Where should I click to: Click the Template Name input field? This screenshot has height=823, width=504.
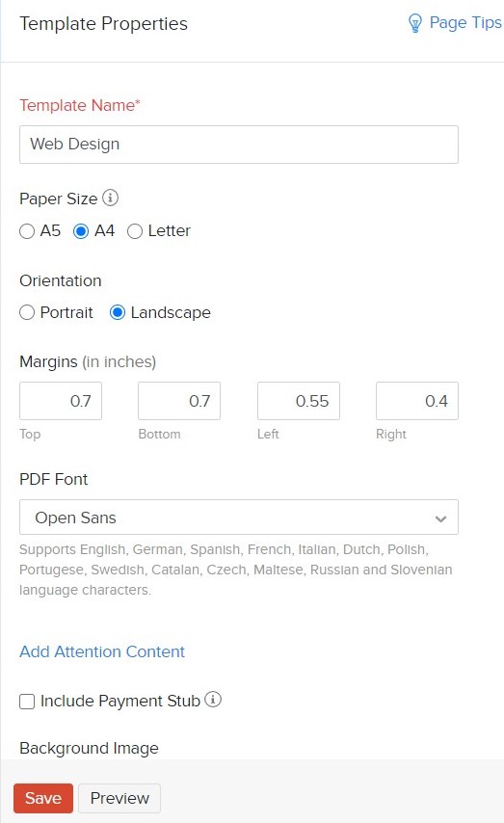239,145
